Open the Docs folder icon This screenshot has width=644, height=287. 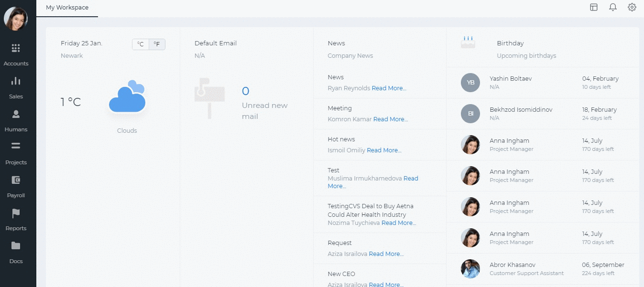[x=16, y=246]
